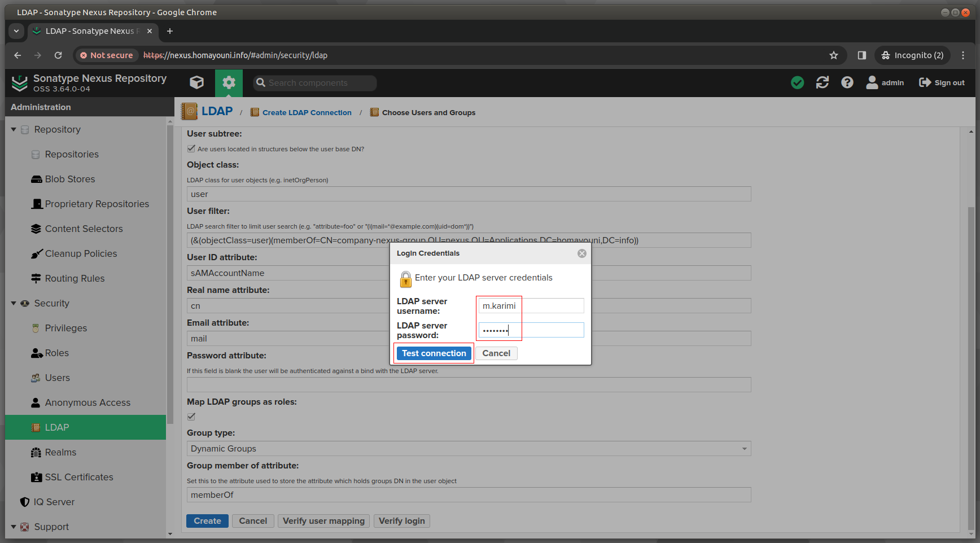Open Repositories in sidebar
Screen dimensions: 980x543
[72, 154]
